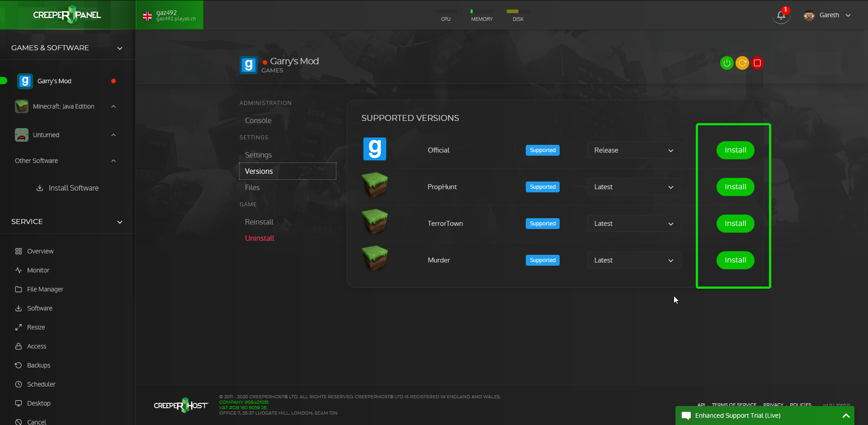Open the TerrorTown Latest version dropdown
Viewport: 868px width, 425px height.
tap(634, 224)
